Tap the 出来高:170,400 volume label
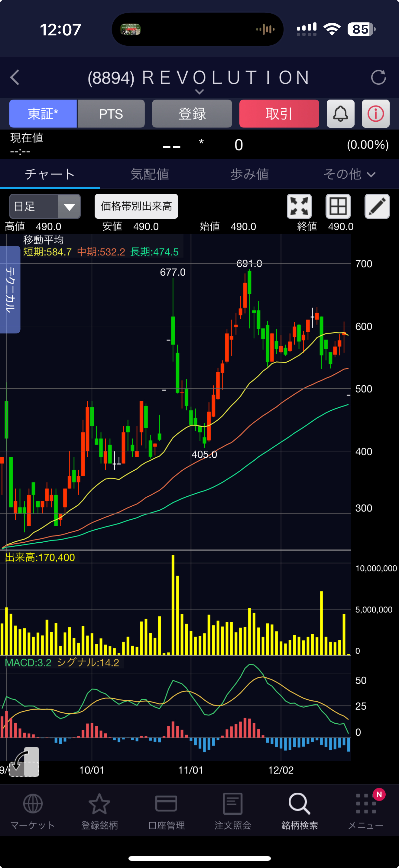Screen dimensions: 399x868 click(x=40, y=557)
